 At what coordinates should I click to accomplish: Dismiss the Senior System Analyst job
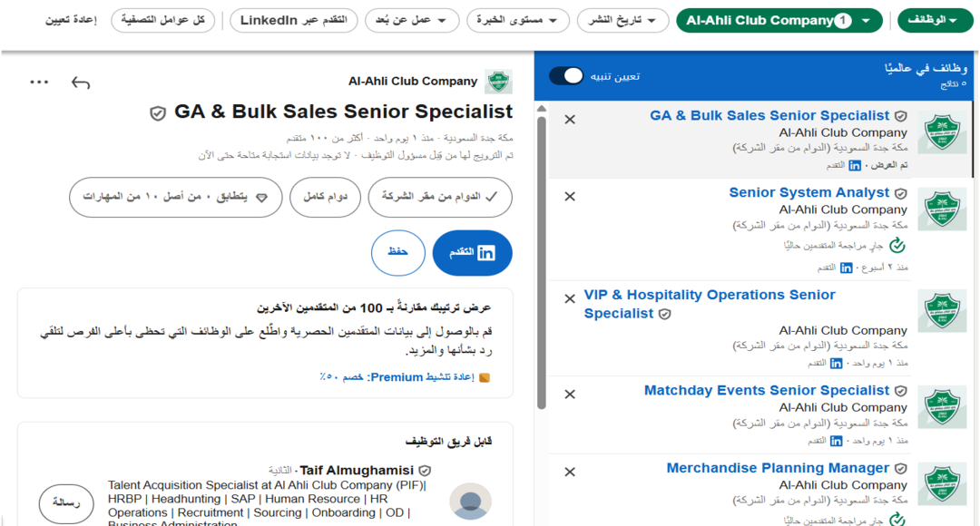[x=570, y=197]
